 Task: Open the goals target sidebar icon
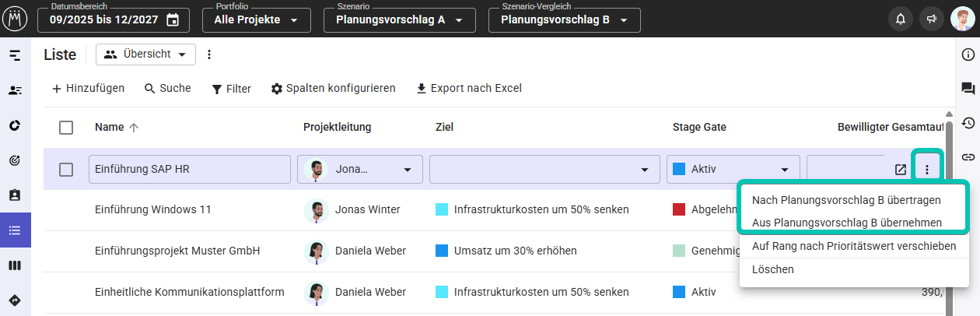point(15,160)
